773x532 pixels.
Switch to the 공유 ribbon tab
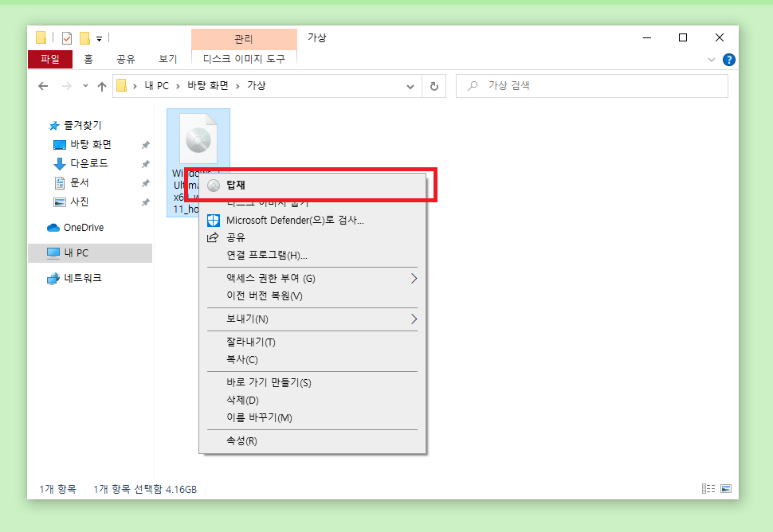(126, 59)
